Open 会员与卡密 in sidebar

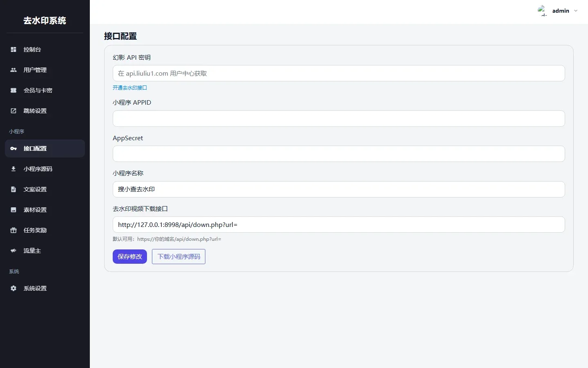(x=45, y=90)
